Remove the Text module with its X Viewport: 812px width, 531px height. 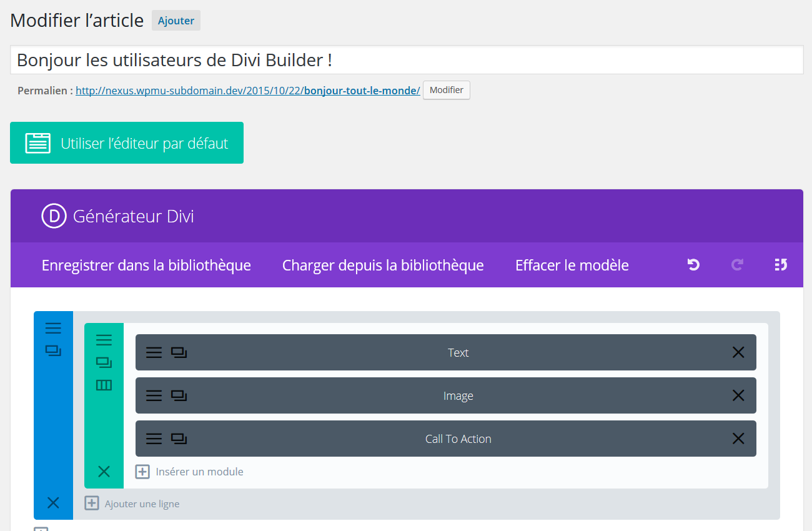pyautogui.click(x=738, y=352)
